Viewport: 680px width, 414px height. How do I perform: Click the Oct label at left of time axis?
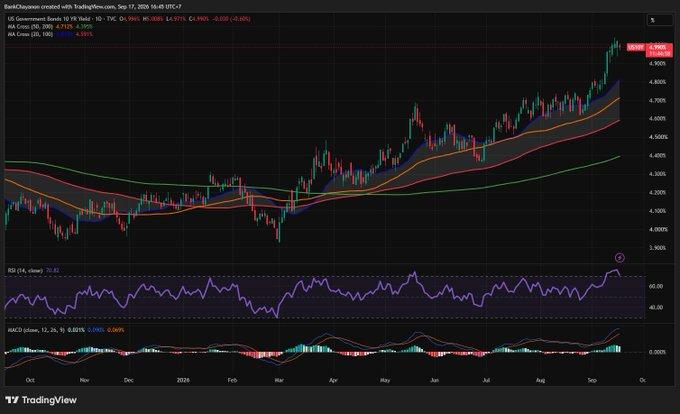(x=30, y=380)
